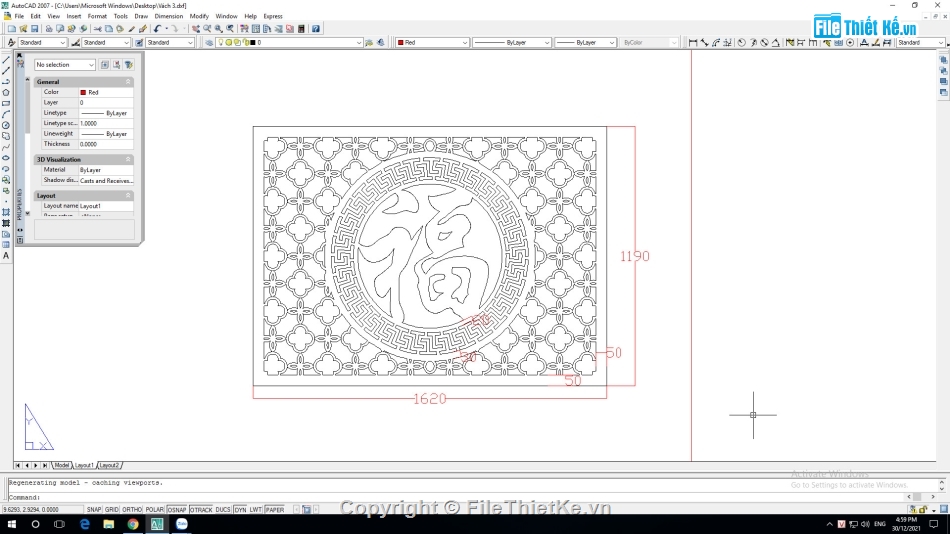Collapse the Layout properties section
The height and width of the screenshot is (534, 950).
click(x=128, y=196)
